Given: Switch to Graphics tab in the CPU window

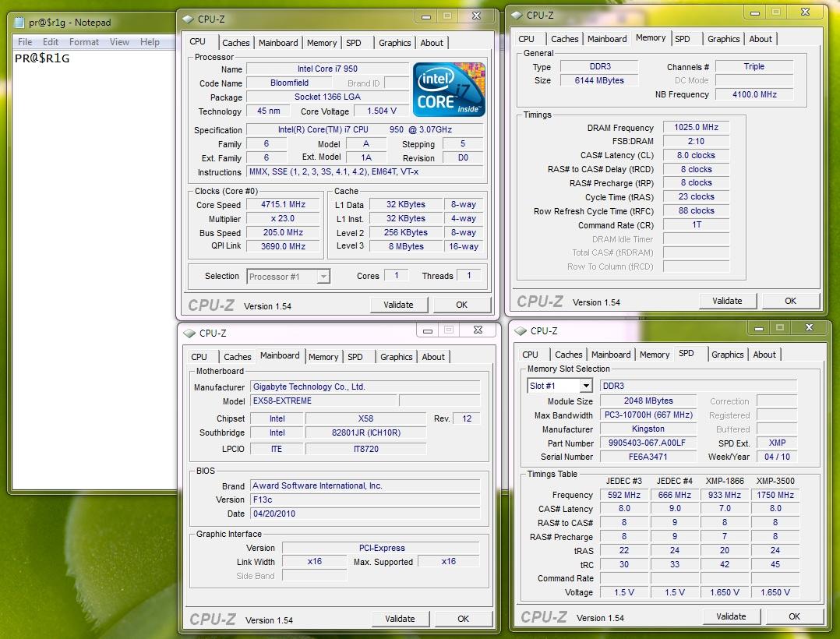Looking at the screenshot, I should pos(395,43).
